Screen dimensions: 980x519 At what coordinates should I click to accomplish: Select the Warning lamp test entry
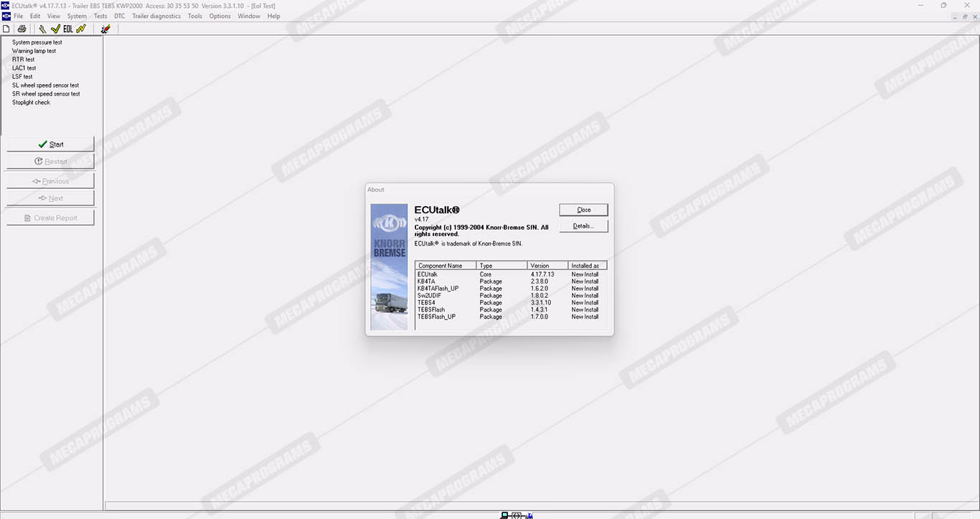(34, 51)
